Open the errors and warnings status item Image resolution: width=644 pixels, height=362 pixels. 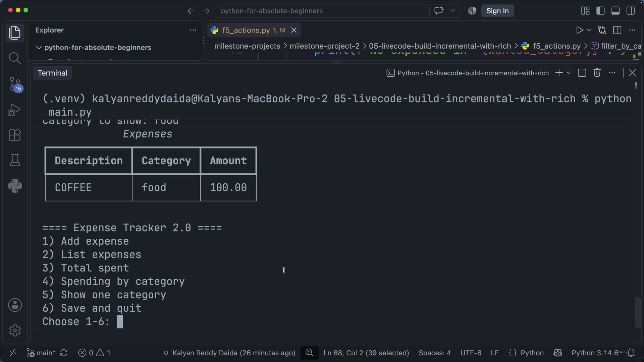pos(94,353)
